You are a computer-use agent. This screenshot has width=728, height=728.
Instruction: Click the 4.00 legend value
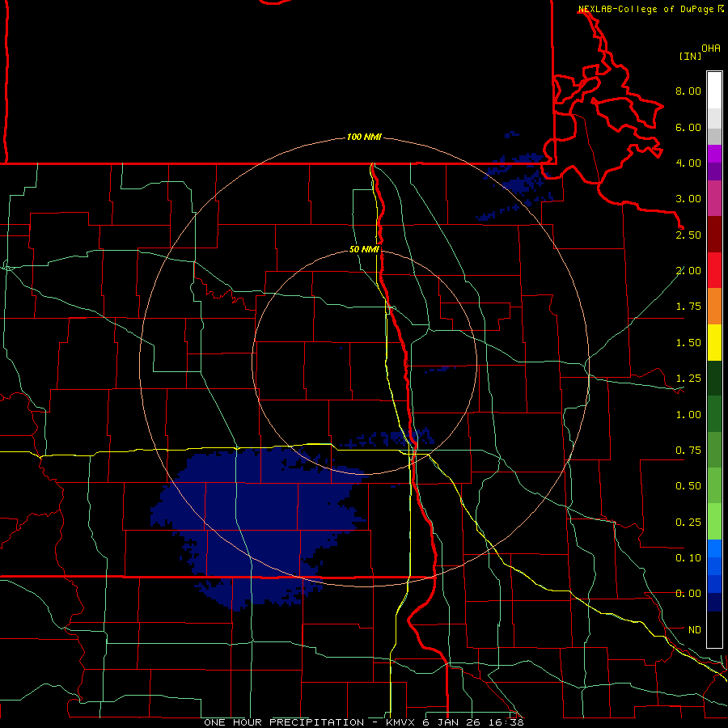(x=688, y=163)
